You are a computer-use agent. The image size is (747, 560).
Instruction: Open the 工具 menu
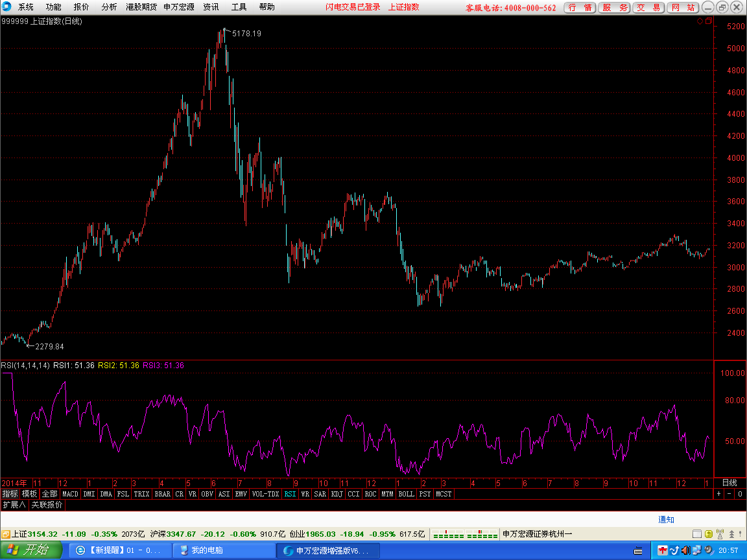coord(239,7)
